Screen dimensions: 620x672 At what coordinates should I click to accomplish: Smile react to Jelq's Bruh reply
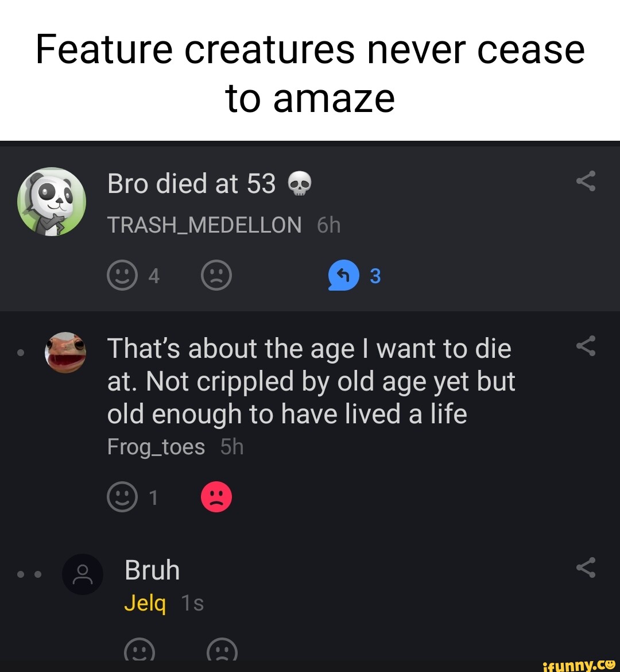[x=141, y=652]
